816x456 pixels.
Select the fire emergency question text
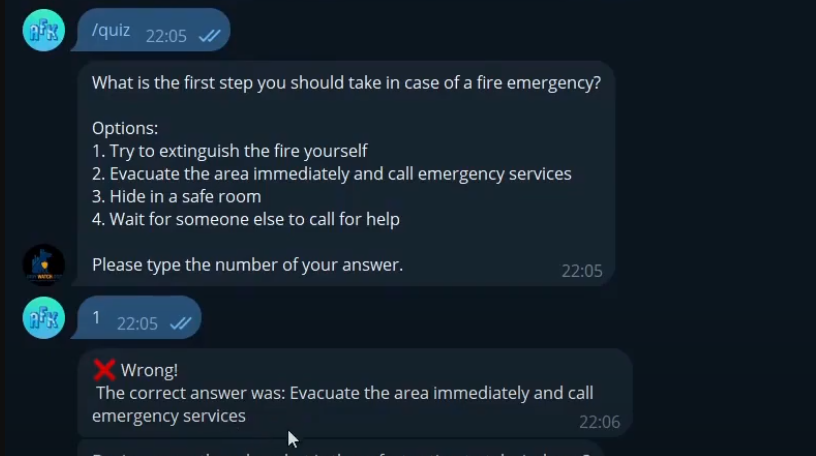346,83
